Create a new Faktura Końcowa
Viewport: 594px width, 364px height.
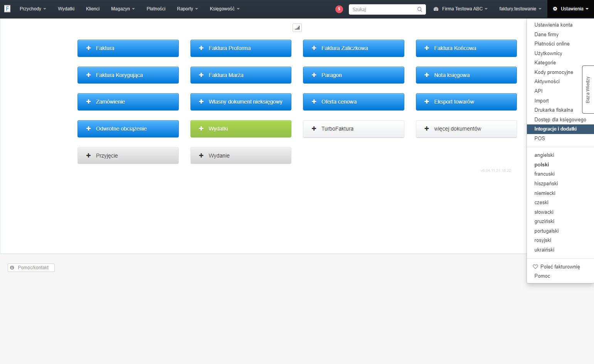pyautogui.click(x=466, y=48)
